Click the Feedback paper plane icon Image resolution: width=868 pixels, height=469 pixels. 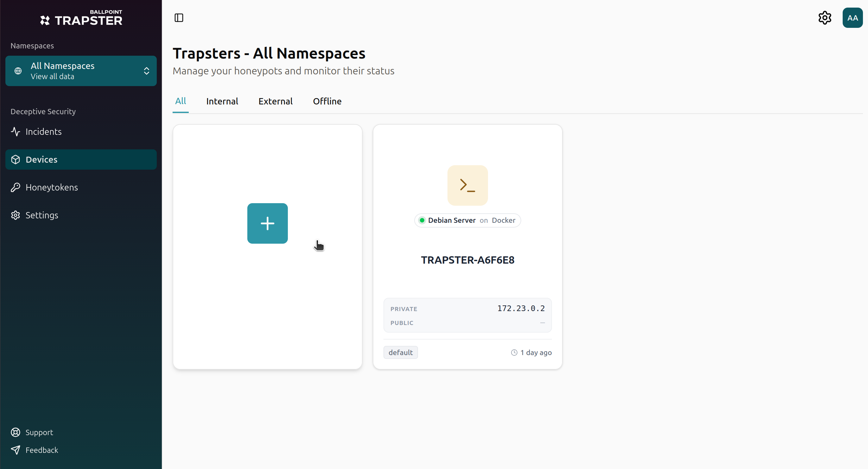(16, 450)
